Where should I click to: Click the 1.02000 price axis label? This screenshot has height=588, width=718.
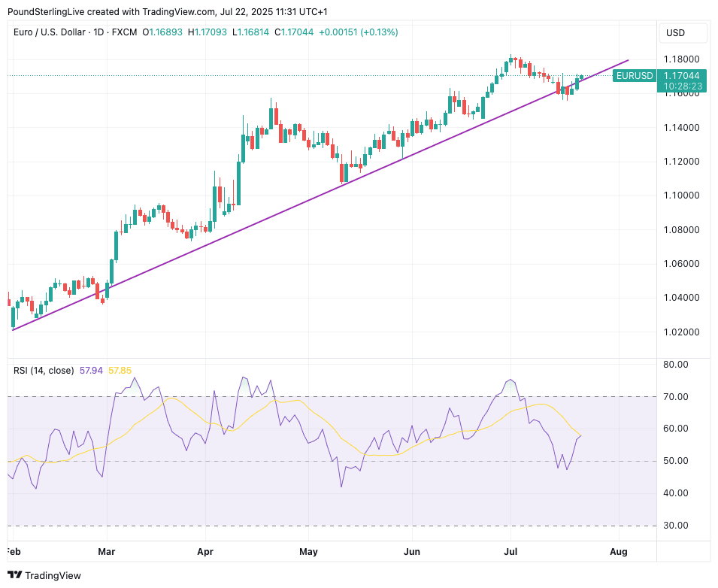[x=683, y=332]
